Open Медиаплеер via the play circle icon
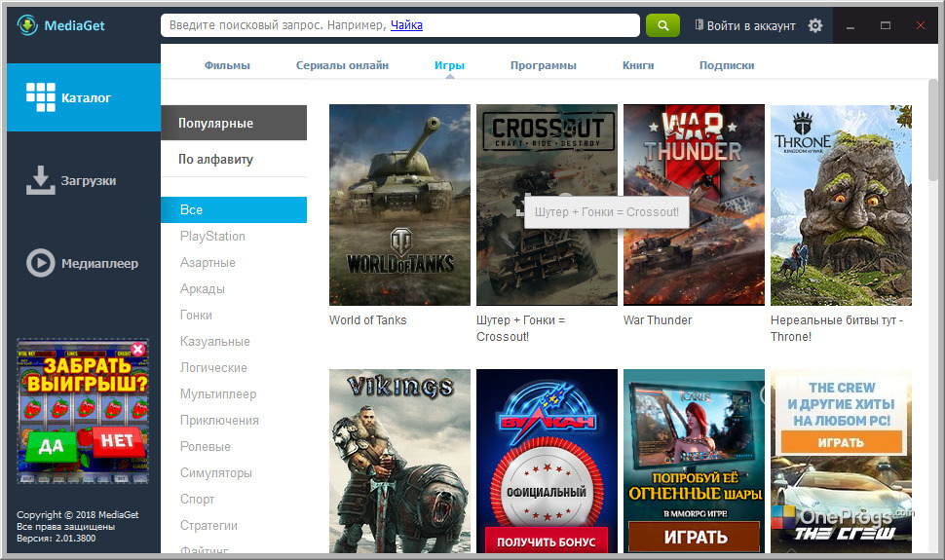Image resolution: width=945 pixels, height=560 pixels. point(40,263)
